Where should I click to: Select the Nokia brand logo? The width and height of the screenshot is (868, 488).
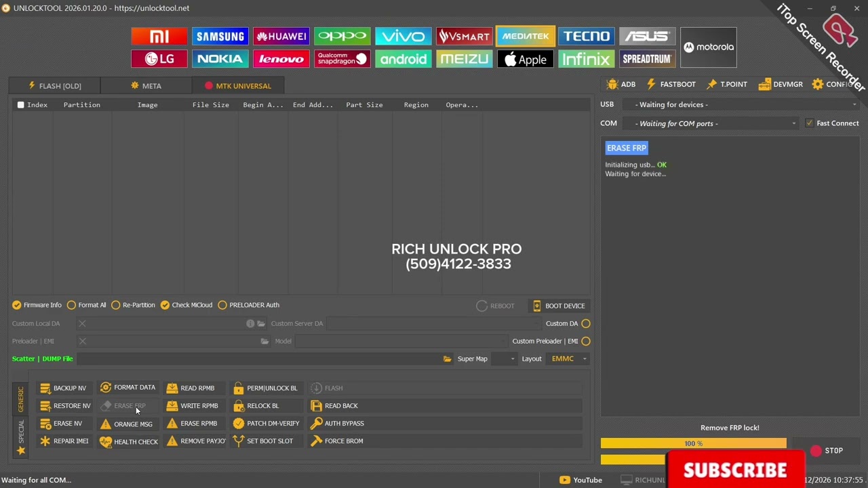tap(220, 59)
